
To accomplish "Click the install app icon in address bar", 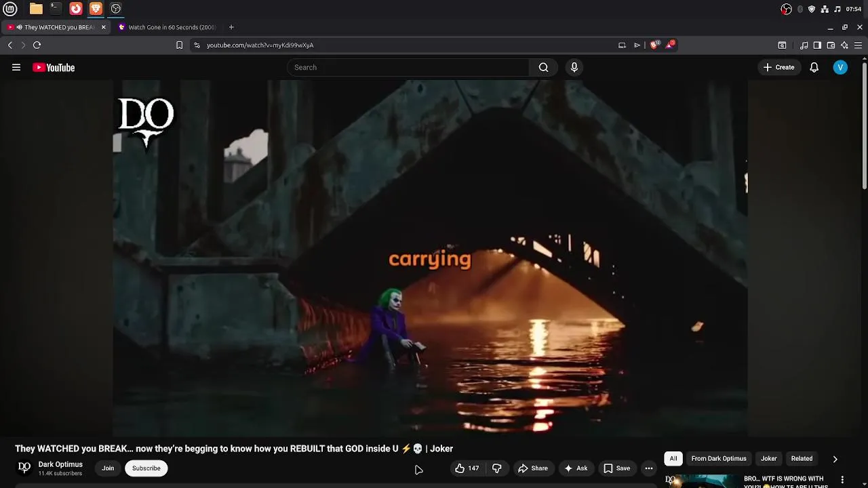I will 622,45.
